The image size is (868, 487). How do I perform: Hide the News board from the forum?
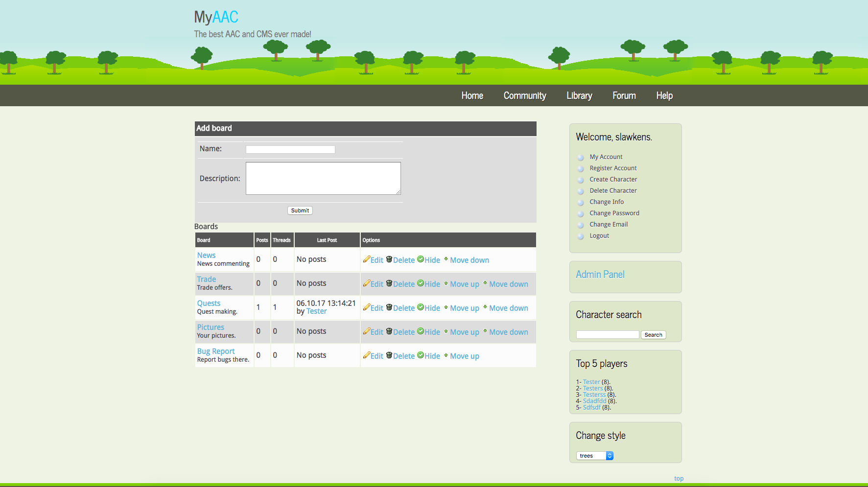click(431, 260)
